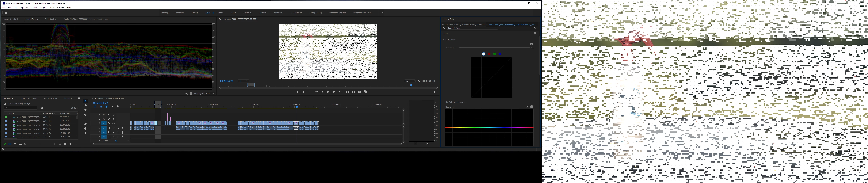Hide the V2 track eye toggle
This screenshot has width=868, height=183.
(114, 119)
